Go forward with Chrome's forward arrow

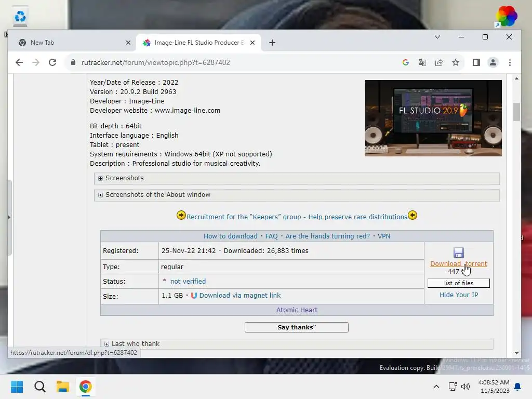[36, 62]
